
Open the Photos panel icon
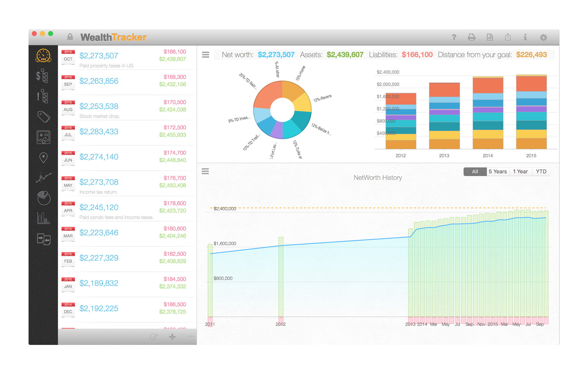43,137
